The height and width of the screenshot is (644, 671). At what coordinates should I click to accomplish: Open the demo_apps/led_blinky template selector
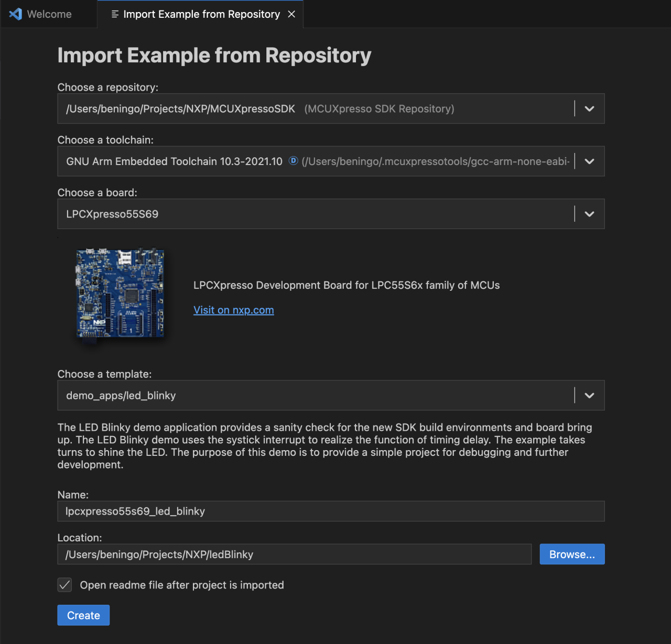point(315,395)
